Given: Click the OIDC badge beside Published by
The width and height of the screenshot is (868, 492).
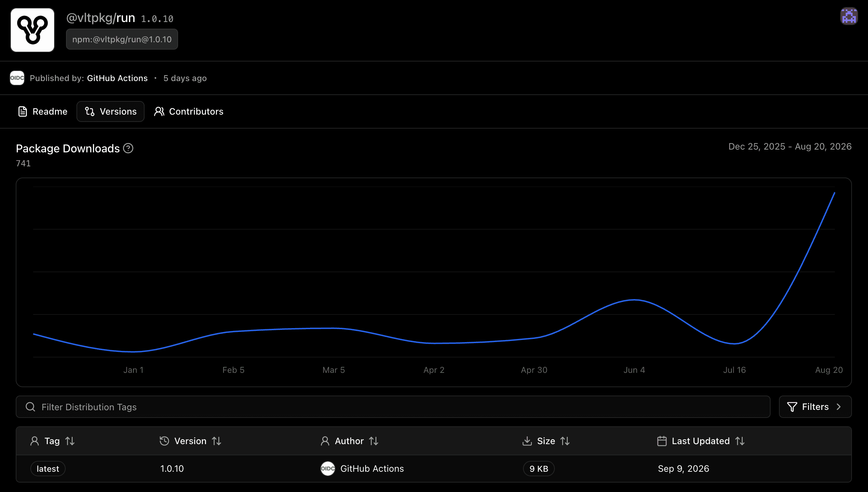Looking at the screenshot, I should pyautogui.click(x=17, y=78).
